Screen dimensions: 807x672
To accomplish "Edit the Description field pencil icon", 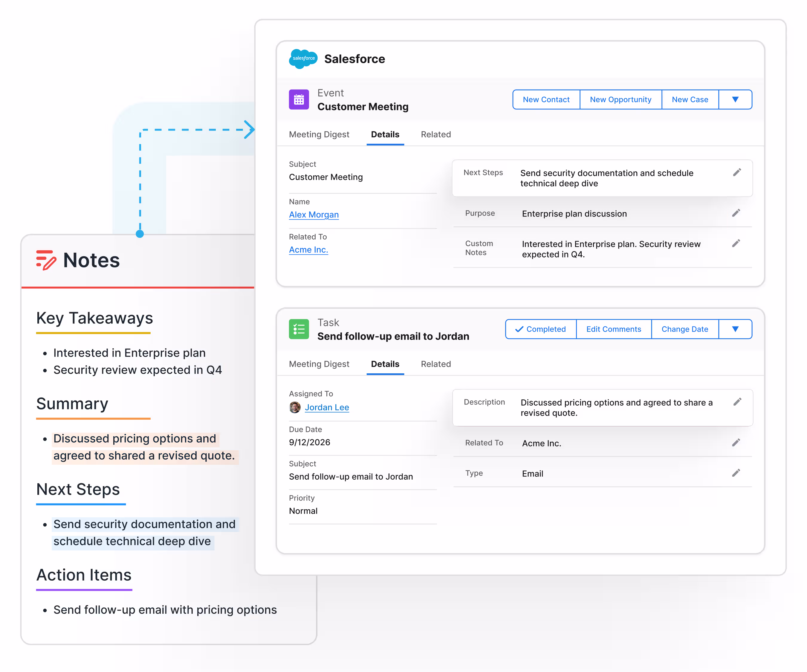I will (737, 402).
